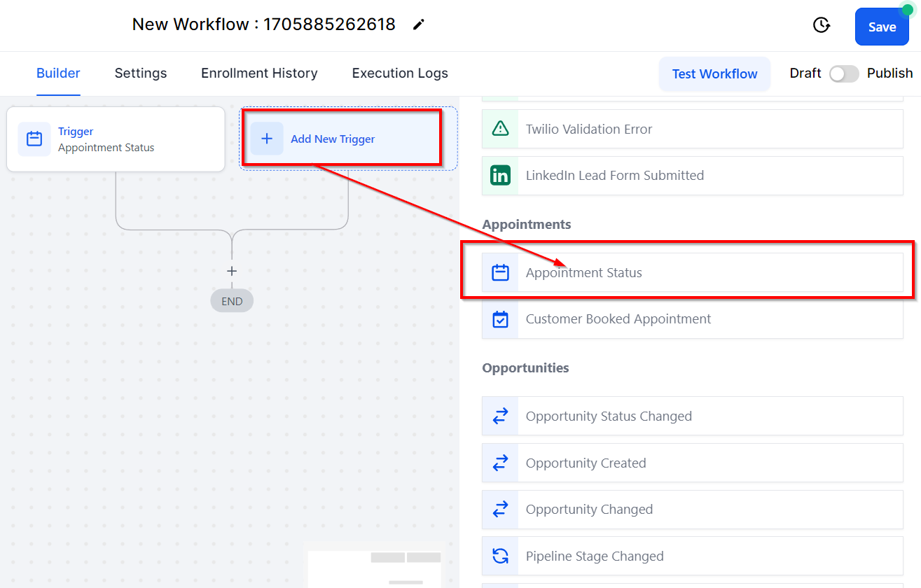Select the Opportunity Changed trigger
The height and width of the screenshot is (588, 921).
coord(693,510)
